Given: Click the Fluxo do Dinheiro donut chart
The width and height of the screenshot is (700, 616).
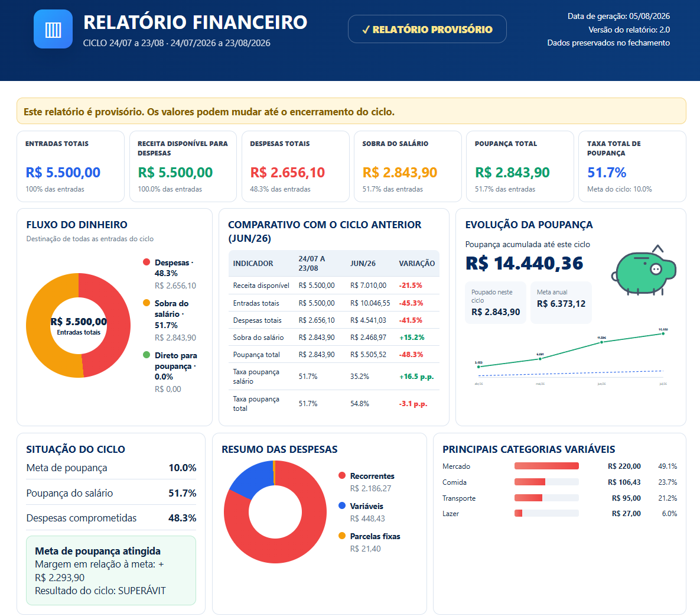Looking at the screenshot, I should pyautogui.click(x=79, y=326).
